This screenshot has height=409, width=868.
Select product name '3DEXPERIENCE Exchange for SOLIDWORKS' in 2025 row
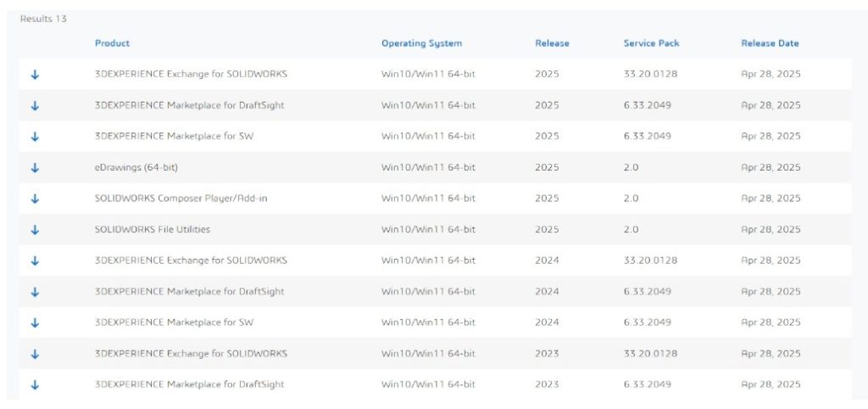[x=191, y=74]
